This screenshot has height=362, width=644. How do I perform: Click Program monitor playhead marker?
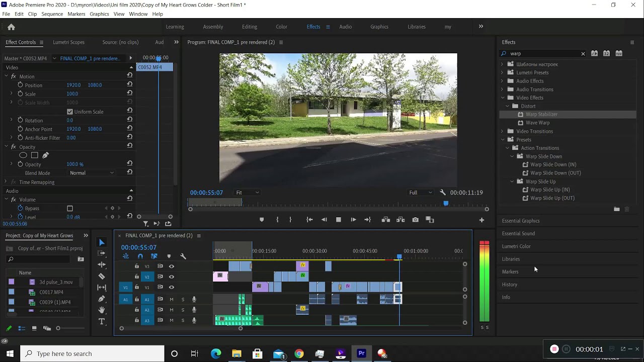(x=446, y=203)
